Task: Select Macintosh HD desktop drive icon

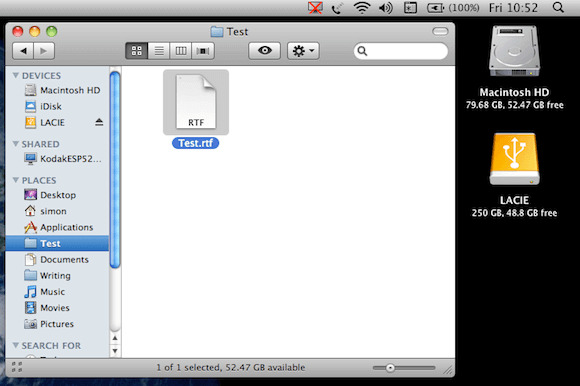Action: click(514, 51)
